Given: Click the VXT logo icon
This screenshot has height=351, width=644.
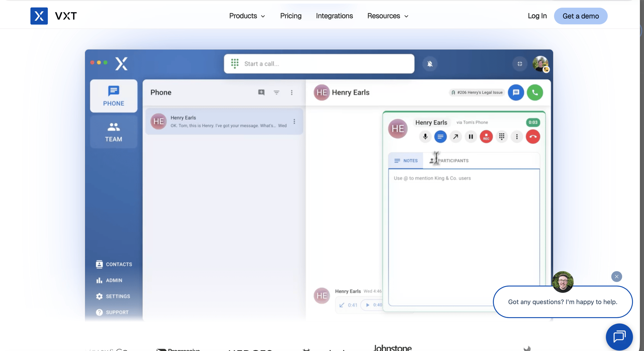Looking at the screenshot, I should pos(39,16).
